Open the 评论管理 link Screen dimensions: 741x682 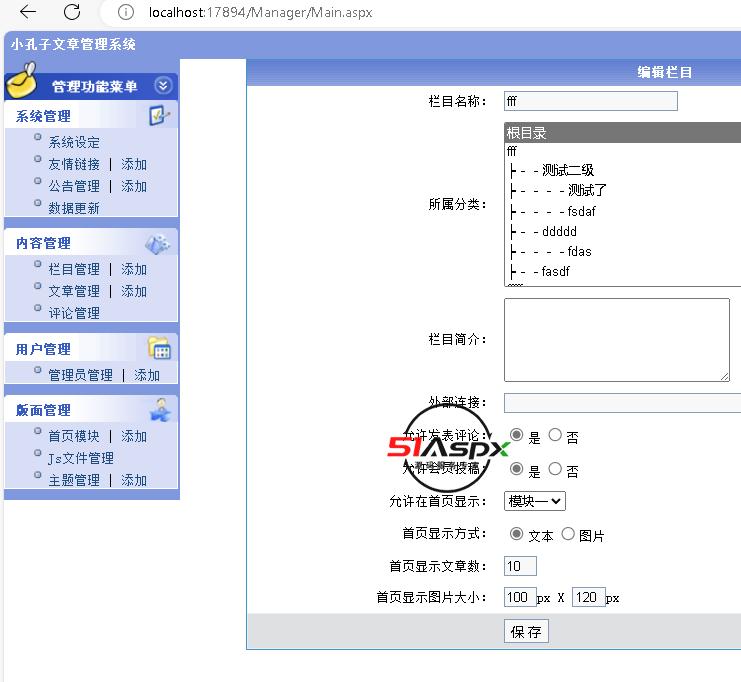point(74,313)
